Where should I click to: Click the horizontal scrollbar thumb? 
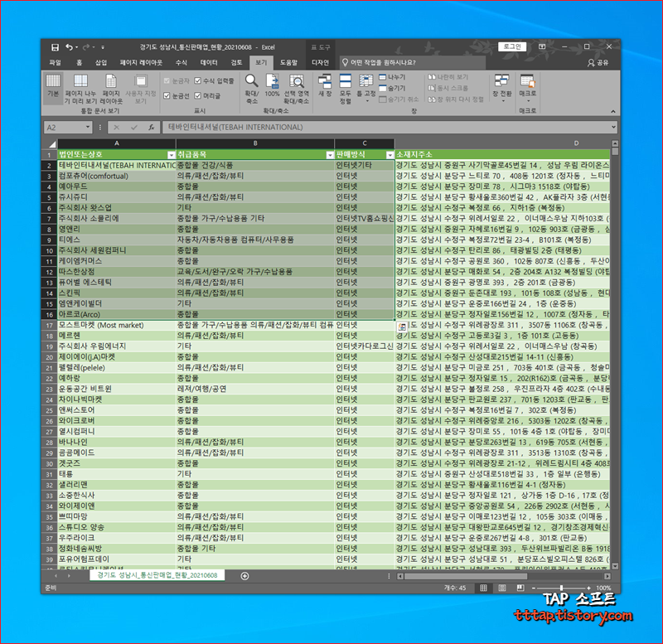(x=466, y=576)
